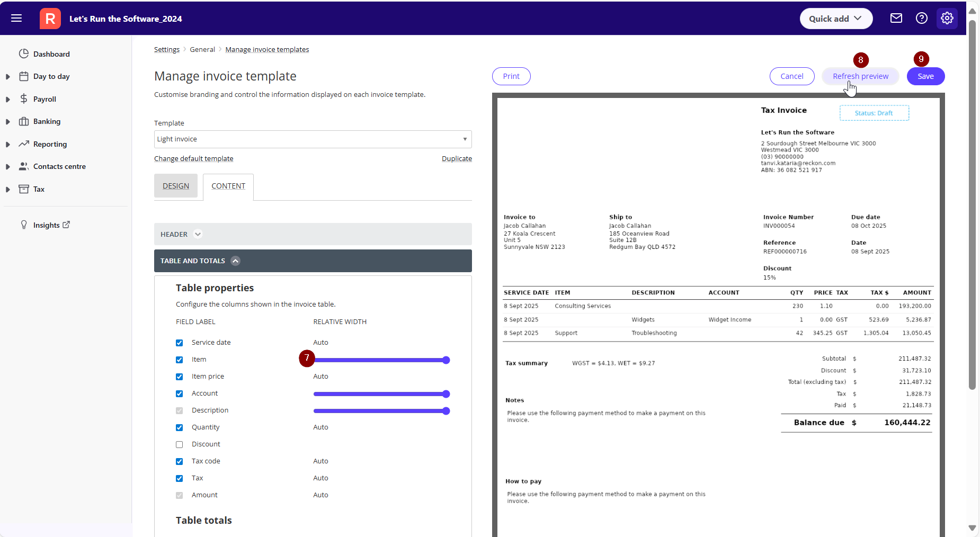Click the invoice preview Status: Draft box

point(874,113)
